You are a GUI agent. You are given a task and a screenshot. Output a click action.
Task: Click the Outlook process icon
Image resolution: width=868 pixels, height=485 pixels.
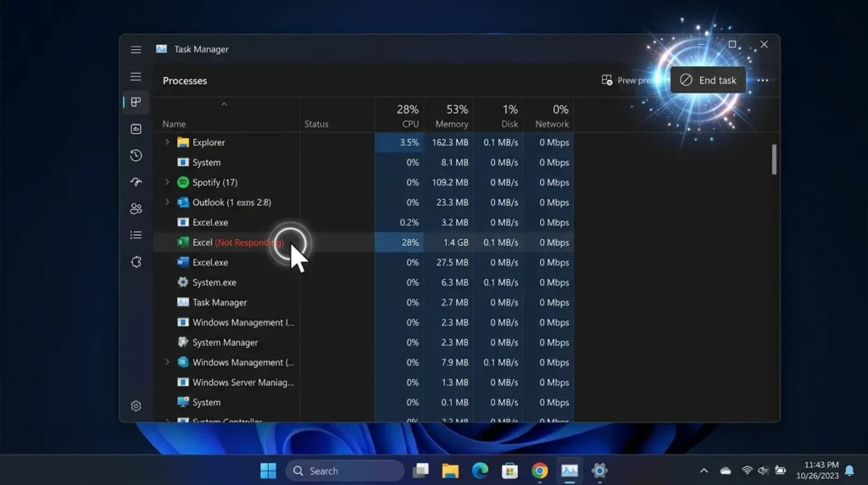click(183, 202)
